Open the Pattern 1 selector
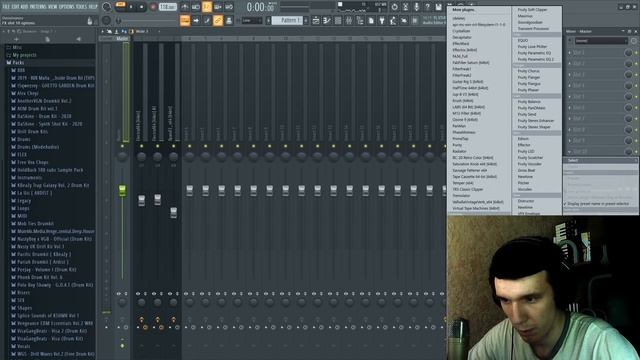 pyautogui.click(x=287, y=20)
